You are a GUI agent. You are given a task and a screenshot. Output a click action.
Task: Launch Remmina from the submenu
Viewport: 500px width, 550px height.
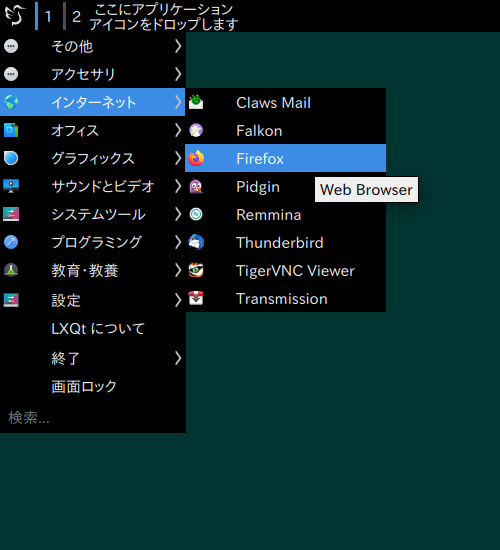285,214
